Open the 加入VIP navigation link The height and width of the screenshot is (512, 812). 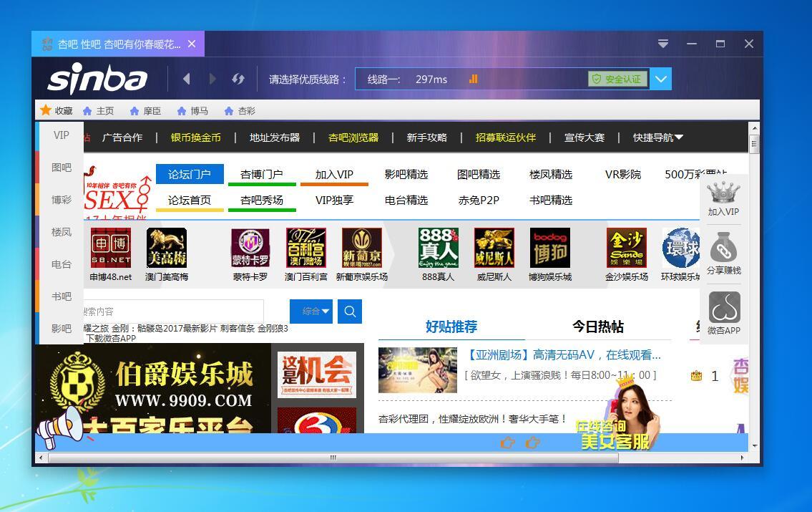334,175
